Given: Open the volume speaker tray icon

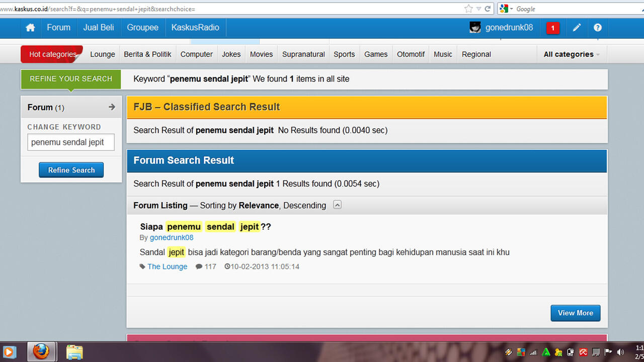Looking at the screenshot, I should tap(620, 352).
